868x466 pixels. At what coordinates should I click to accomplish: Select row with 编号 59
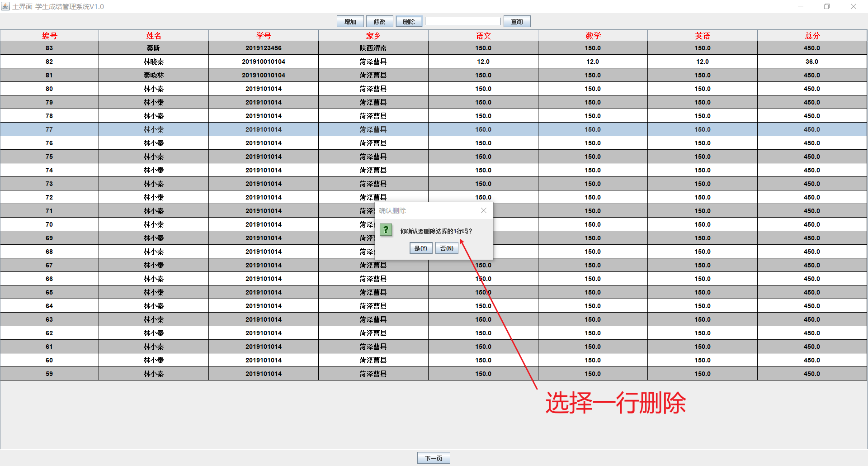click(x=434, y=374)
